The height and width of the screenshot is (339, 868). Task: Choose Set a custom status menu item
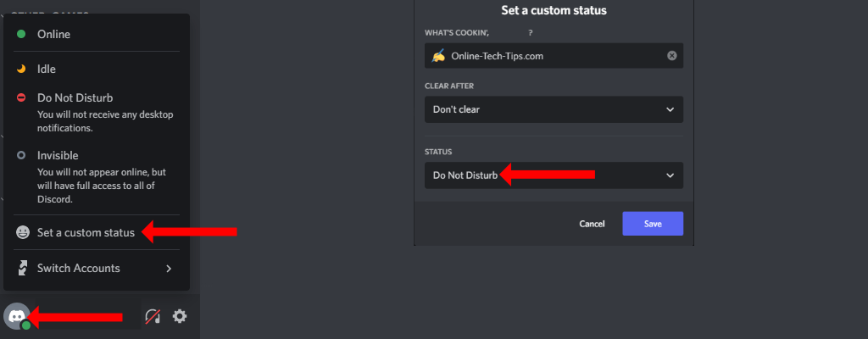click(x=86, y=232)
